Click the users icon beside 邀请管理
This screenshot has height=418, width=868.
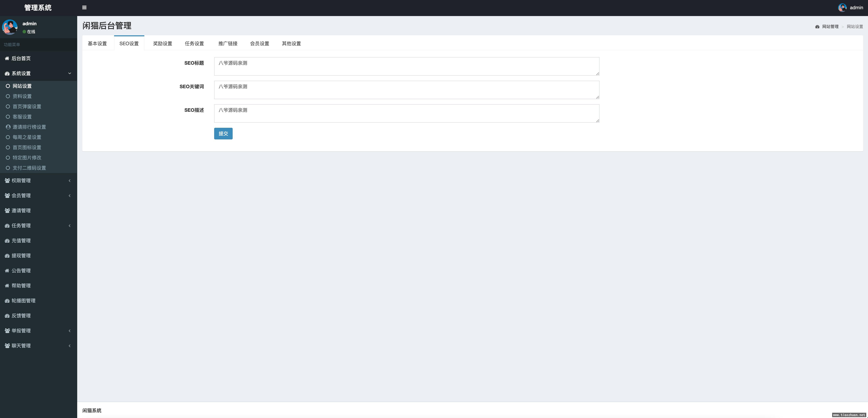[7, 211]
